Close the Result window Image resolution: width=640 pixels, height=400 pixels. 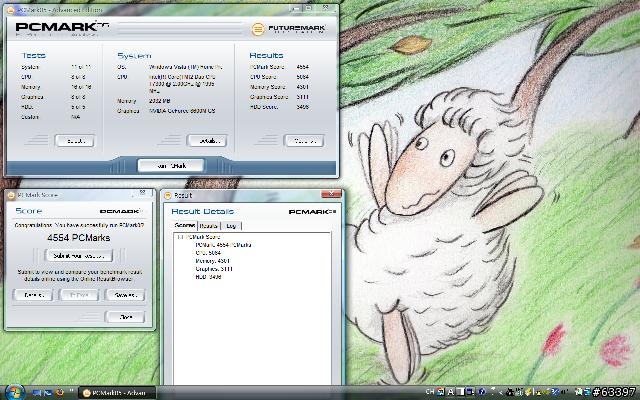[x=331, y=194]
